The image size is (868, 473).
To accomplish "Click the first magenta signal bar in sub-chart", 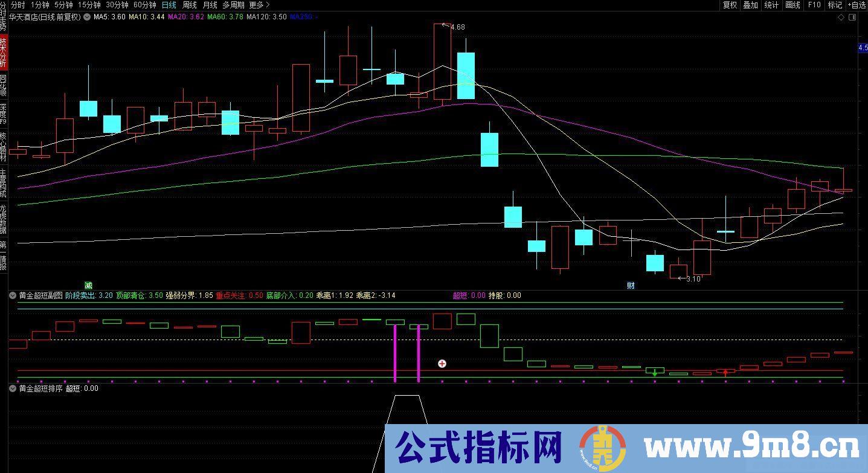I will point(395,353).
